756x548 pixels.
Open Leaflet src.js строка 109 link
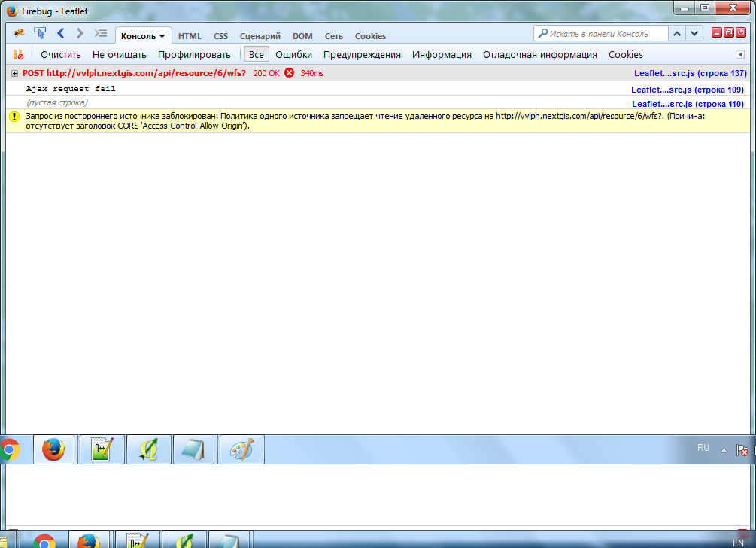(x=688, y=90)
